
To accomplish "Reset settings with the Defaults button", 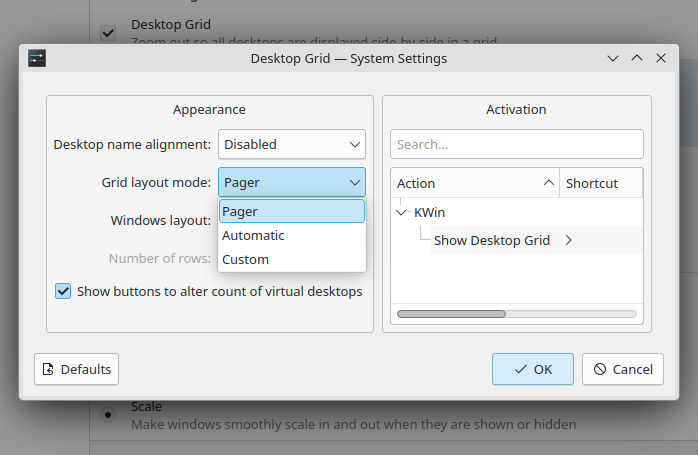I will pyautogui.click(x=77, y=369).
